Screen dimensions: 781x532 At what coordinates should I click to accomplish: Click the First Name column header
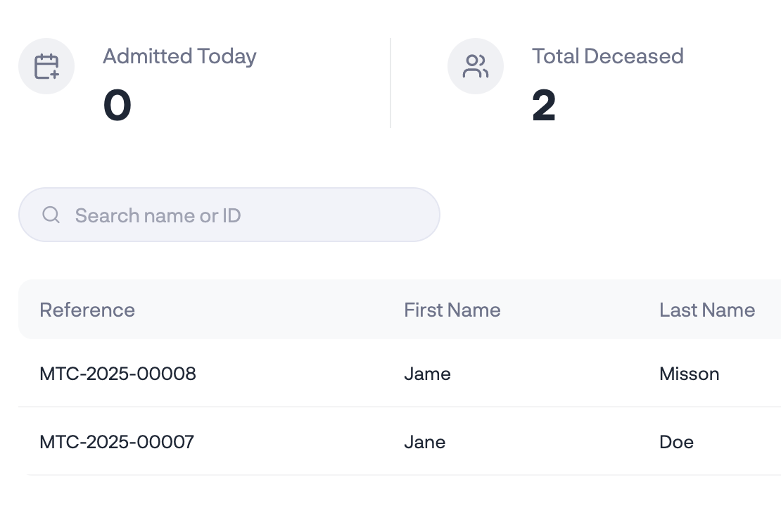[x=452, y=310]
